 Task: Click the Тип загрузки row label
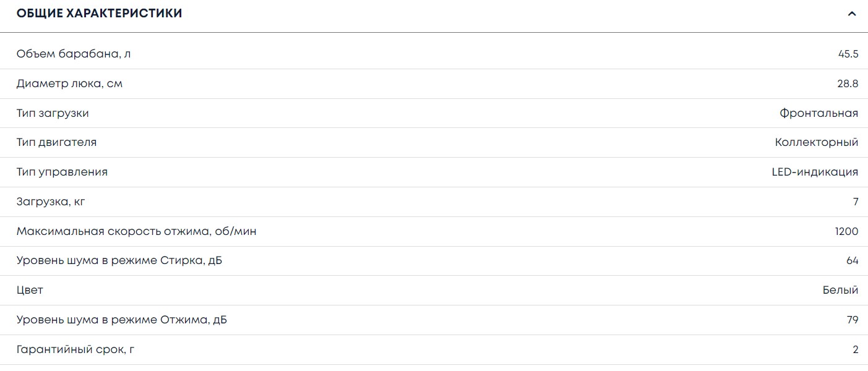pyautogui.click(x=53, y=113)
